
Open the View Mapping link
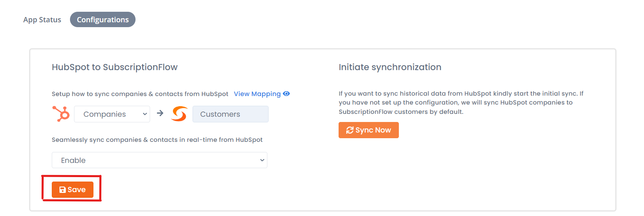[257, 94]
